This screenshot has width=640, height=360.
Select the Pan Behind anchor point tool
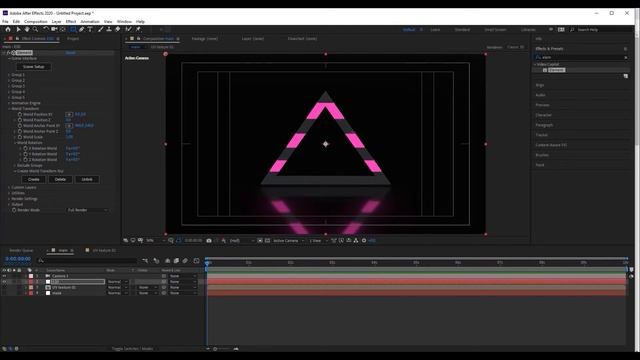(x=62, y=29)
